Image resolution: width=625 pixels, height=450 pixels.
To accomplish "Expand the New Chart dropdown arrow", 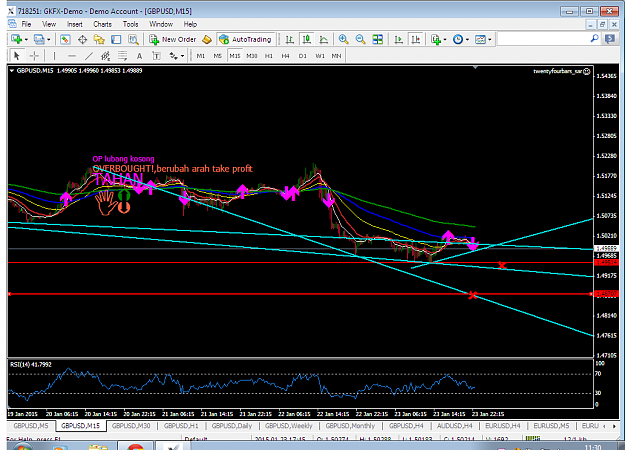I will pyautogui.click(x=26, y=39).
